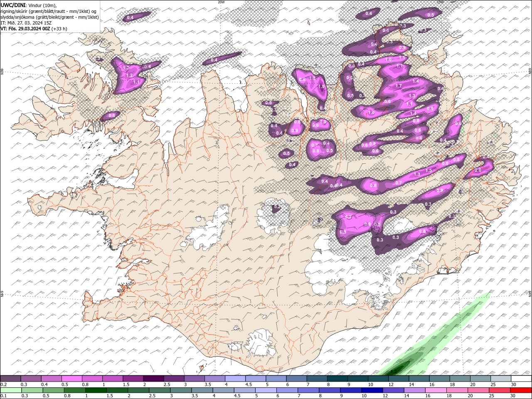Click the 1.9 snowfall value on the map
Image resolution: width=532 pixels, height=399 pixels.
pyautogui.click(x=321, y=86)
